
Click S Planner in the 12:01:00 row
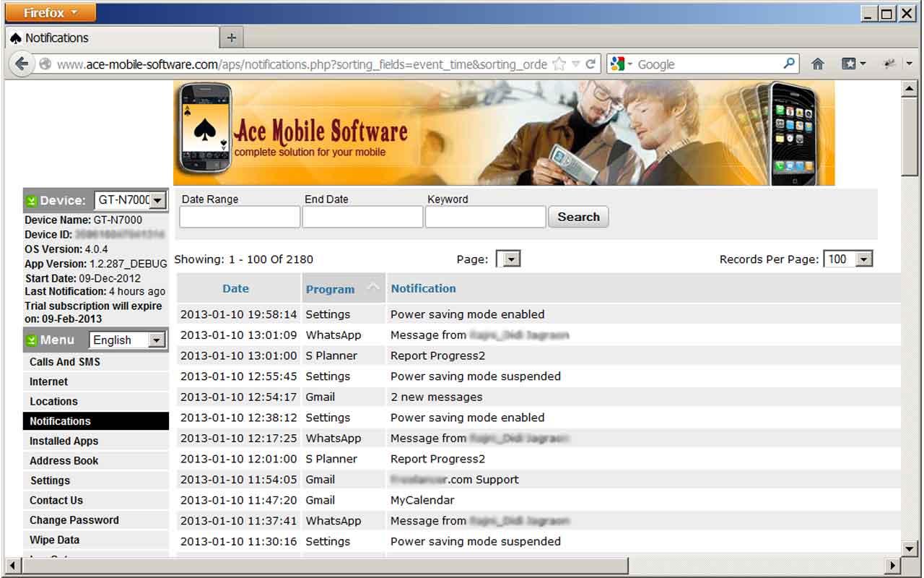[331, 459]
